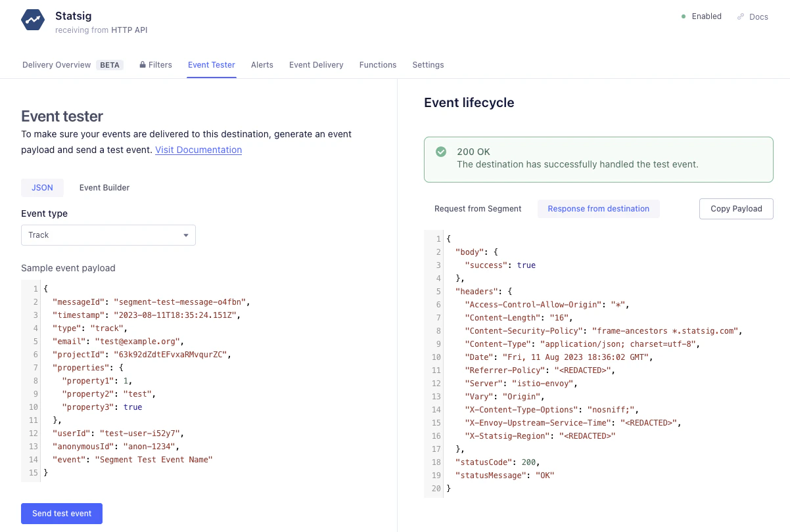Click the Date header line
790x532 pixels.
559,357
